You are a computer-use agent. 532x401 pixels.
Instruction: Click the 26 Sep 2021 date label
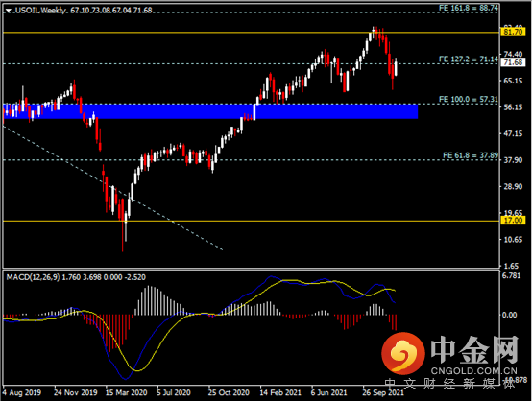[x=383, y=393]
